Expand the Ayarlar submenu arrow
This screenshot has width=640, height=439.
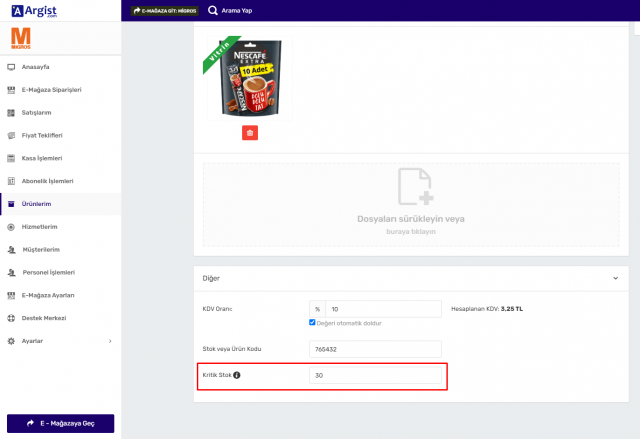pos(110,341)
